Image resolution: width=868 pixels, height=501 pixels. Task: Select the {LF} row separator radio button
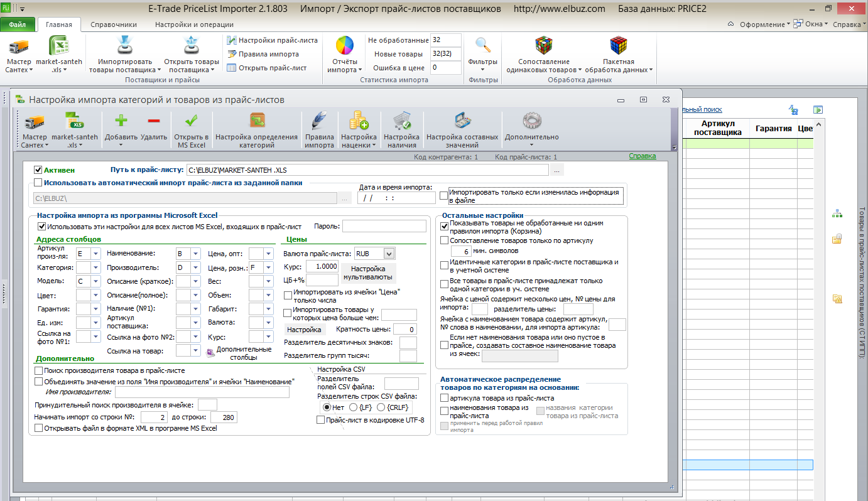pos(353,407)
